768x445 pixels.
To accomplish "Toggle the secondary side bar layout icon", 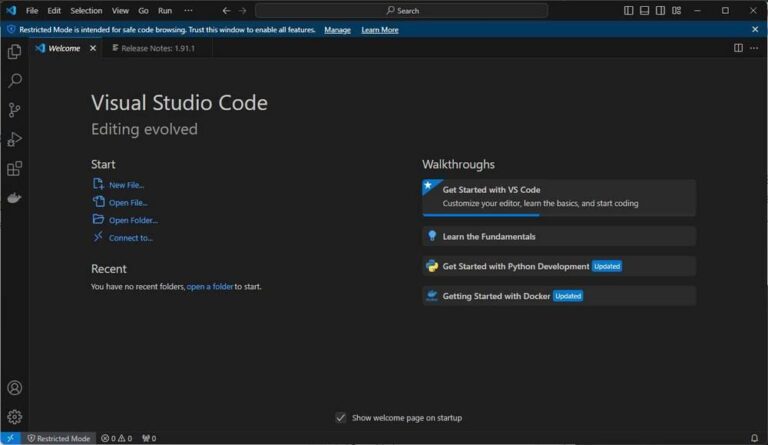I will pos(660,10).
